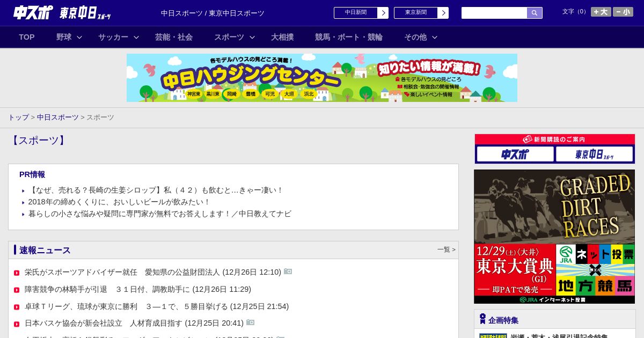Click 企画特集 section heading

[503, 320]
